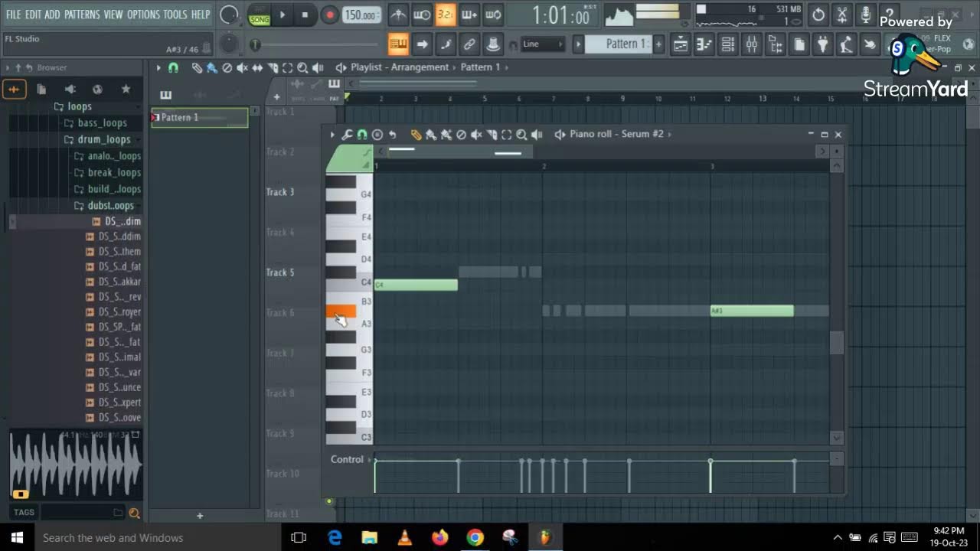Open the piano roll tools wrench menu

[347, 135]
